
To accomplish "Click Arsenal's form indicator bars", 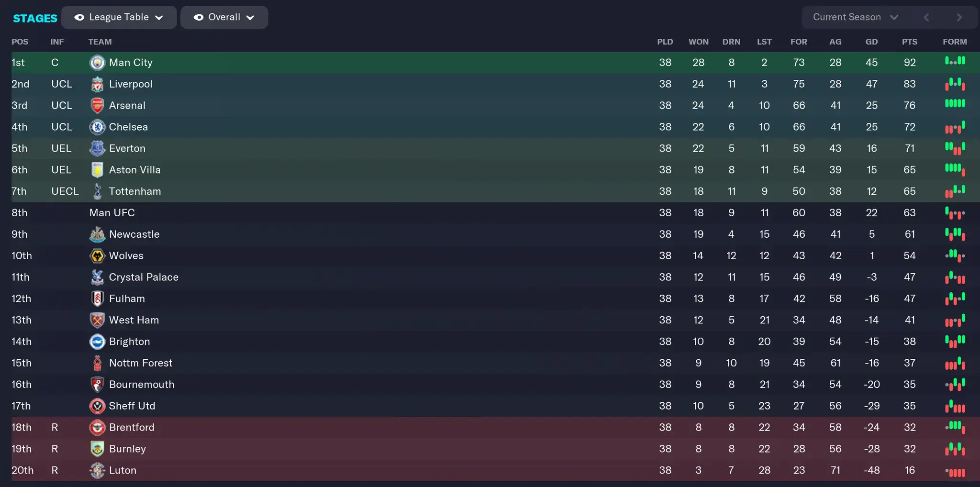I will point(955,104).
